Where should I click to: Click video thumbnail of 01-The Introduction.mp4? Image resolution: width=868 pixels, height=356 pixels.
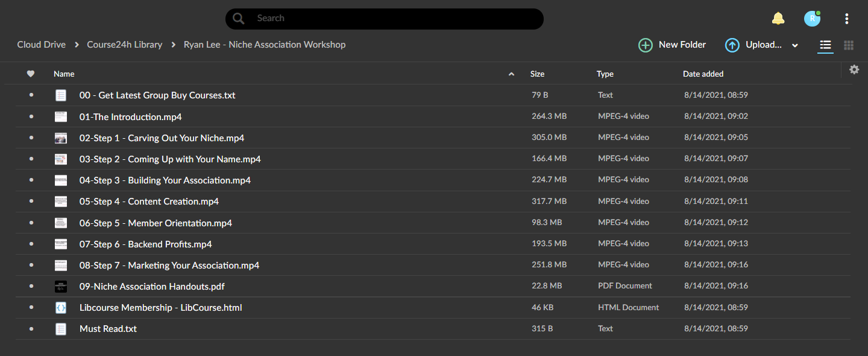(x=61, y=116)
